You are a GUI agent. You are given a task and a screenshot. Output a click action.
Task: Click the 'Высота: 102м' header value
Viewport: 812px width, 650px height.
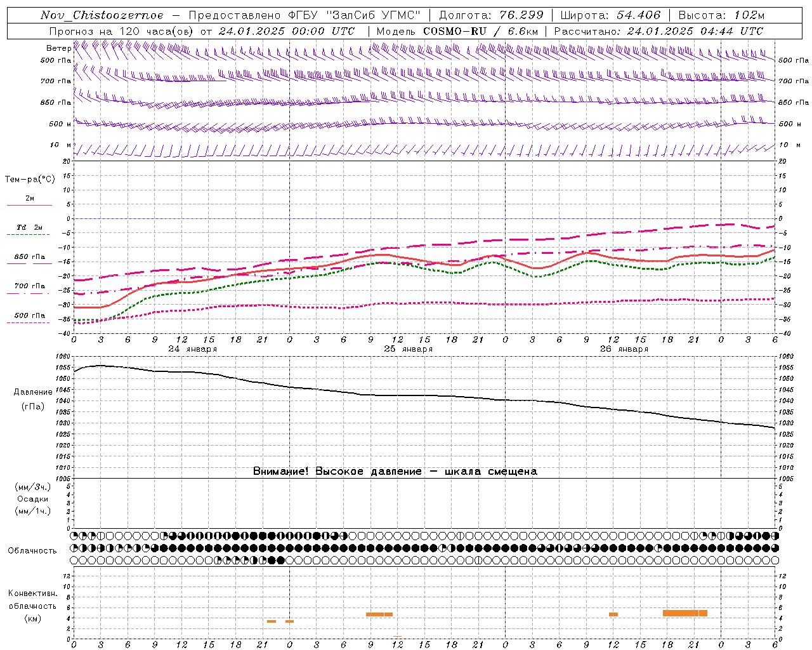point(721,15)
